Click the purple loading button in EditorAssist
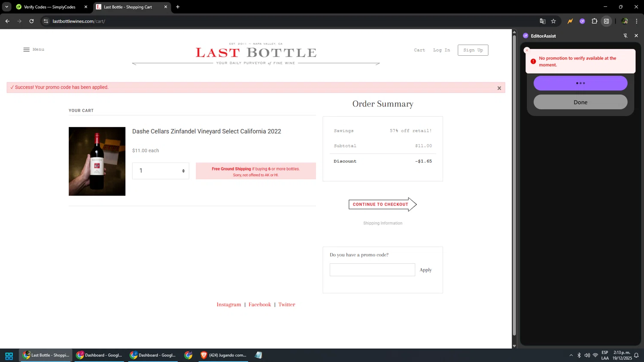 click(x=580, y=83)
